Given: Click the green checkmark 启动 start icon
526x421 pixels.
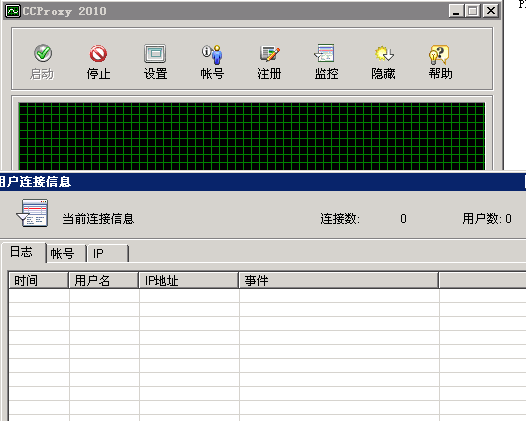Looking at the screenshot, I should pos(42,54).
